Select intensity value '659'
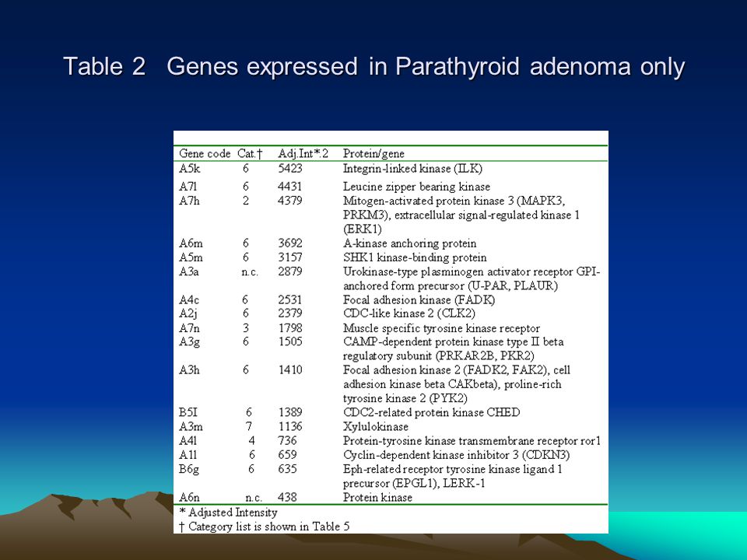747x560 pixels. pos(287,455)
